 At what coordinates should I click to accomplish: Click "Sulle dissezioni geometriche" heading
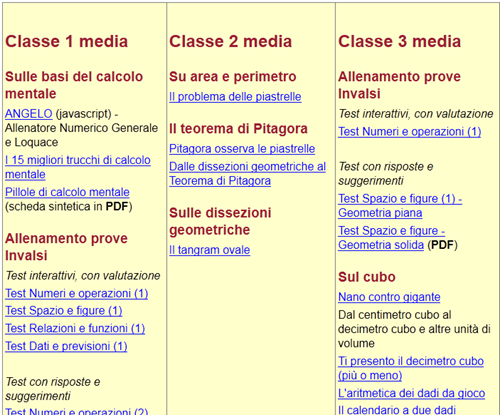click(x=220, y=221)
